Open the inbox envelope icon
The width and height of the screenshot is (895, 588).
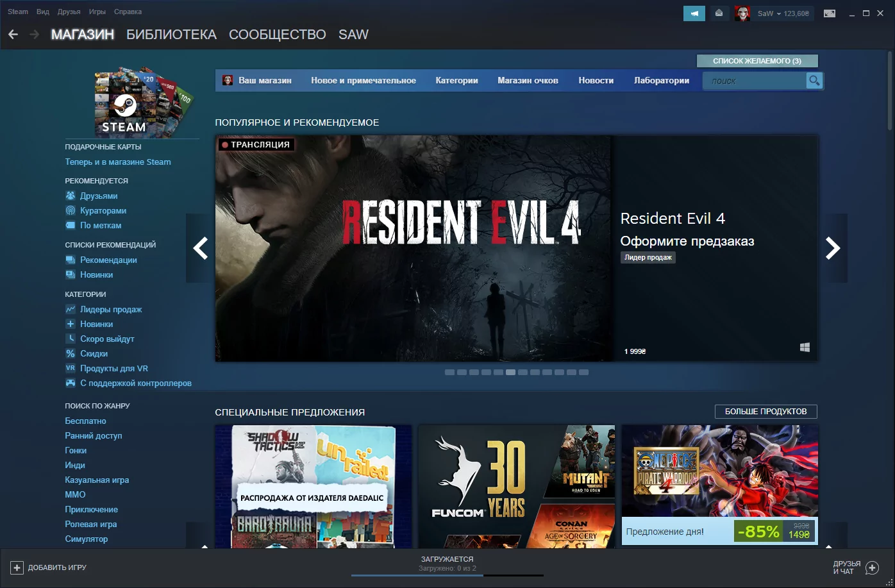pos(719,13)
